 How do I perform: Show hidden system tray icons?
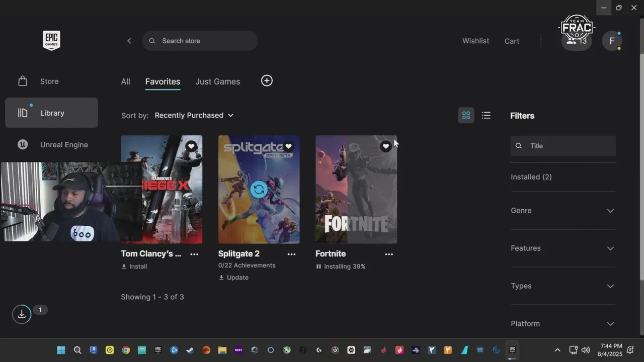[x=557, y=350]
